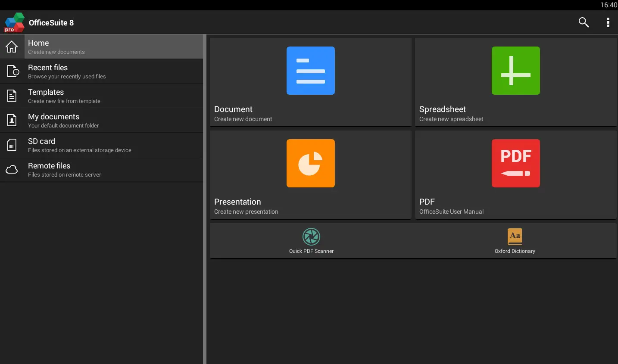Image resolution: width=618 pixels, height=364 pixels.
Task: Click the 'Document' tile title
Action: 233,109
